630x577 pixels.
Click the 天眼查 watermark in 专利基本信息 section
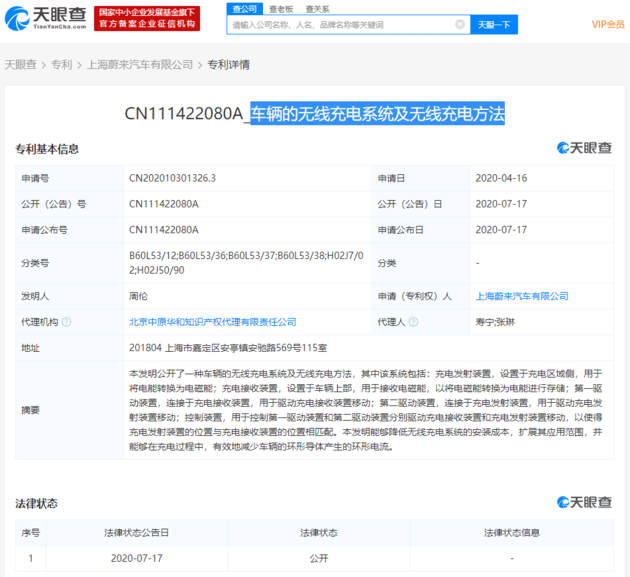[x=585, y=148]
